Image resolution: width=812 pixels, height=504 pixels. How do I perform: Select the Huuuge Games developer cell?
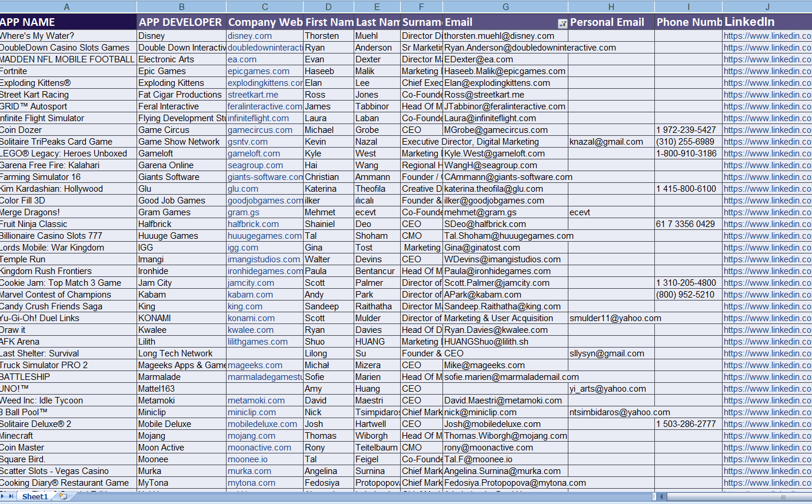click(181, 236)
